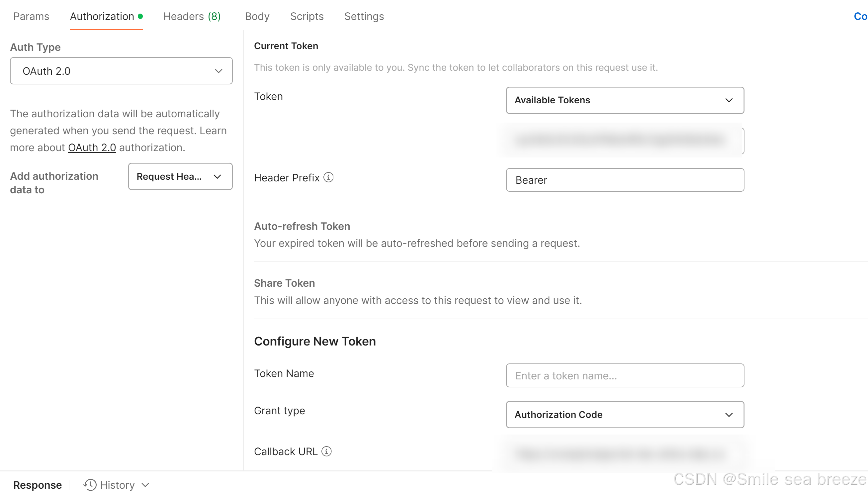Open the Grant type dropdown
This screenshot has height=493, width=868.
[x=624, y=415]
